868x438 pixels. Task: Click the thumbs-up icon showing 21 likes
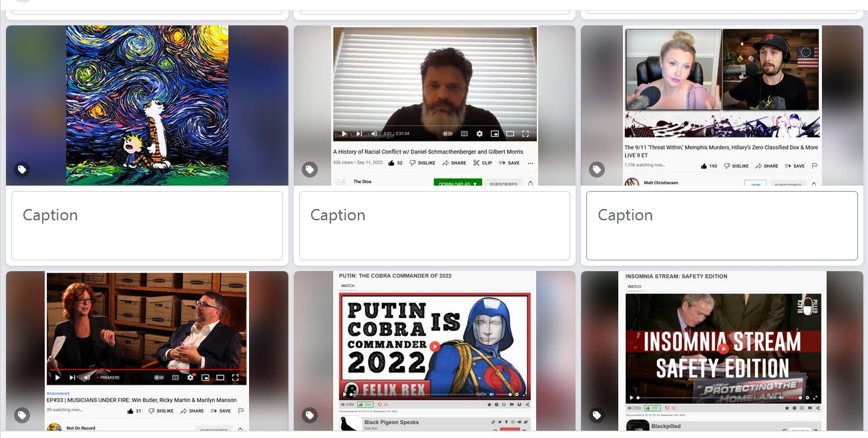click(130, 411)
